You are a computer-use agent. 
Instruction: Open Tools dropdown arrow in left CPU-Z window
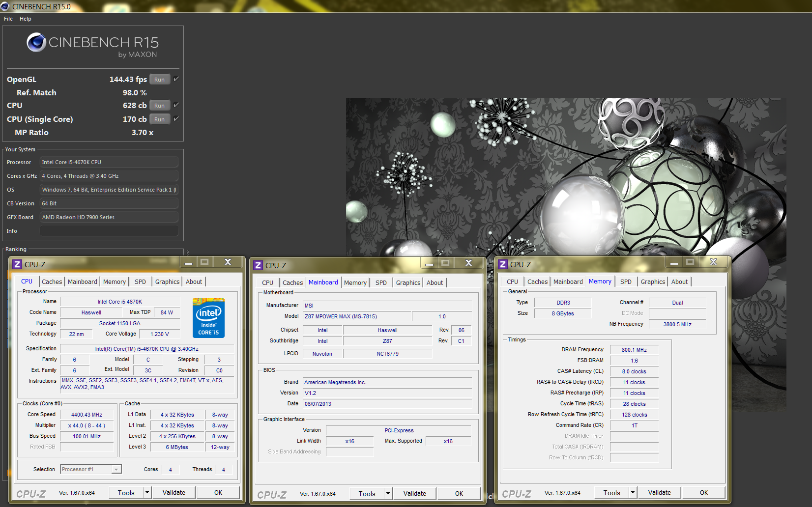click(147, 492)
